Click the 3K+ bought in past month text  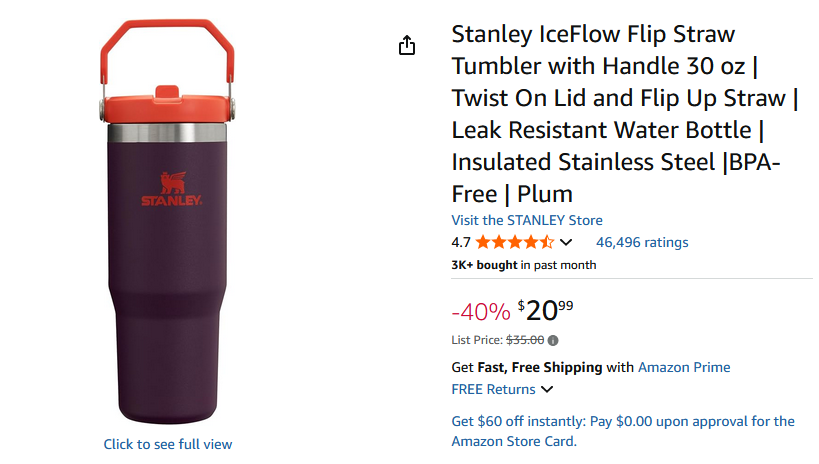(x=523, y=265)
